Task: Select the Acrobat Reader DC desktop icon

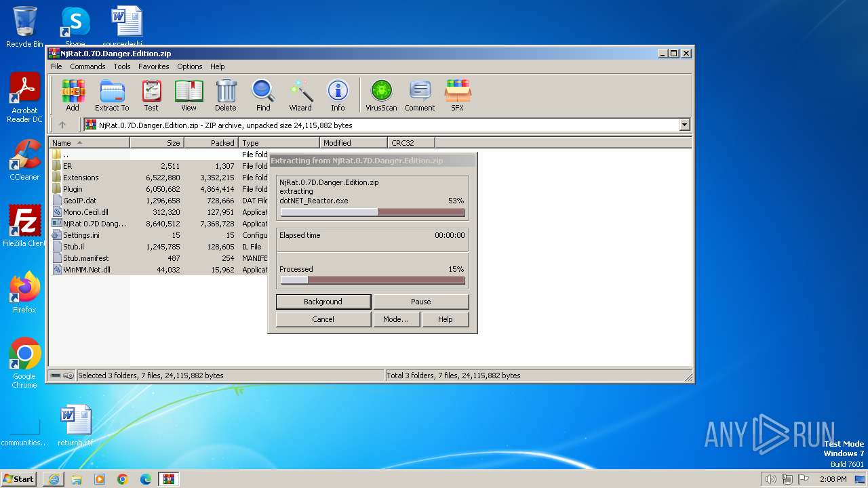Action: [24, 98]
